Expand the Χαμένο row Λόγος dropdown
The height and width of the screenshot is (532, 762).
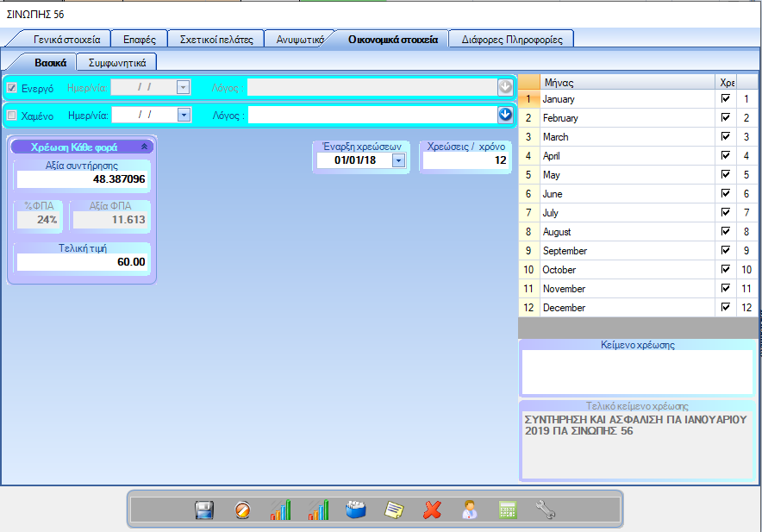coord(505,115)
